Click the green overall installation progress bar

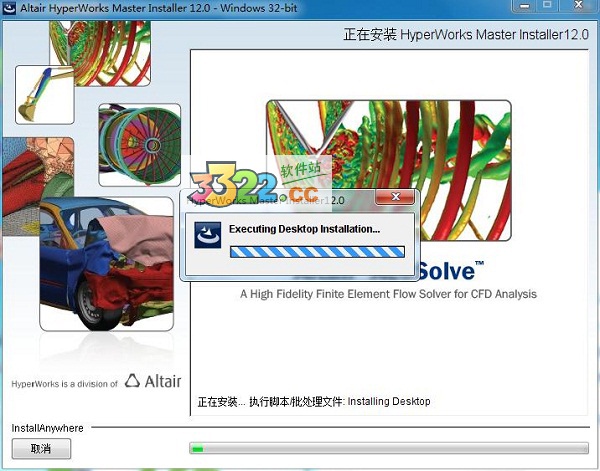pos(389,448)
